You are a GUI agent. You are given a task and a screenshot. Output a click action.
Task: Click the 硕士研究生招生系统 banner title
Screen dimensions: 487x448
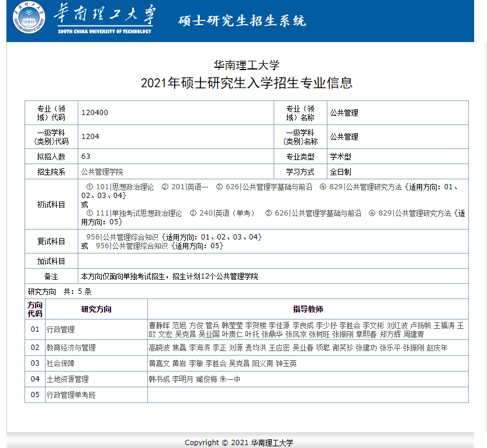[x=242, y=21]
